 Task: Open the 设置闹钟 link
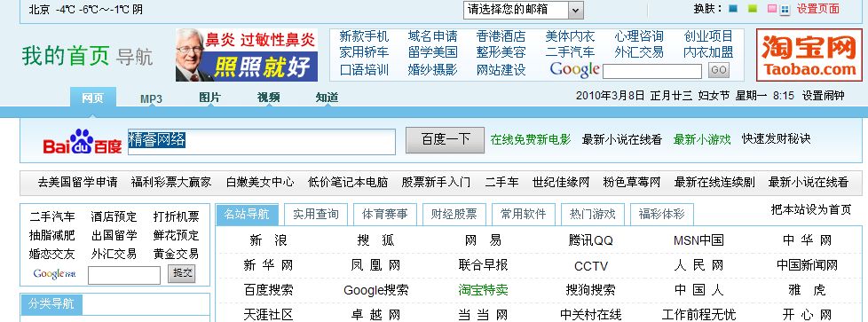pyautogui.click(x=823, y=96)
